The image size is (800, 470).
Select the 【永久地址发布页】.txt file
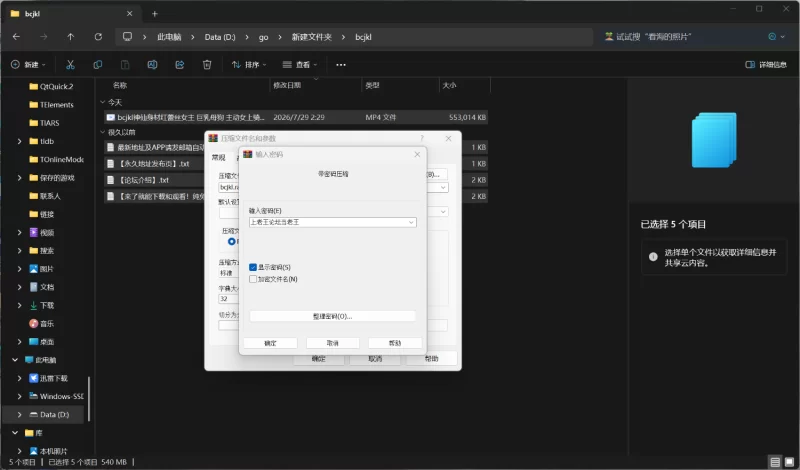click(x=154, y=164)
